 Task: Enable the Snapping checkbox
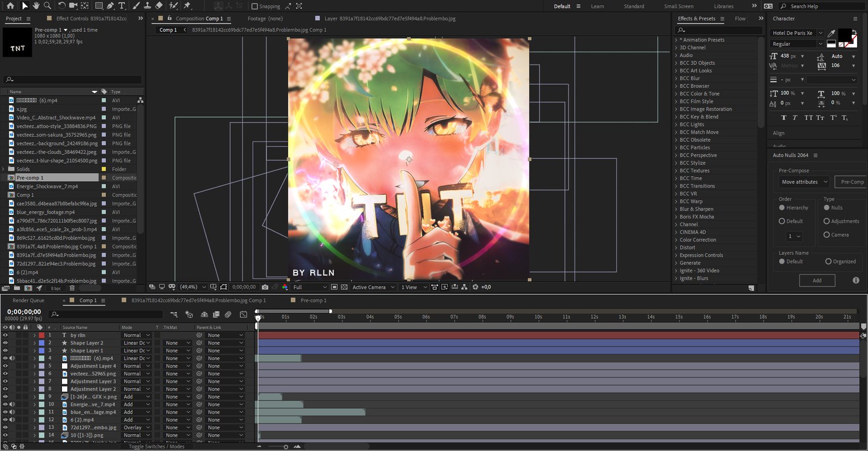[x=255, y=6]
